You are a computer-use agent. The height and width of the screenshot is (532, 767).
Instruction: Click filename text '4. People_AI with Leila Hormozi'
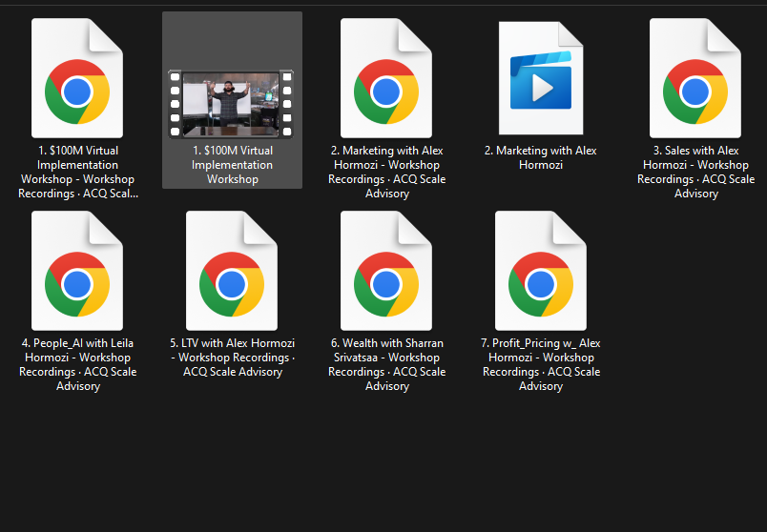77,364
